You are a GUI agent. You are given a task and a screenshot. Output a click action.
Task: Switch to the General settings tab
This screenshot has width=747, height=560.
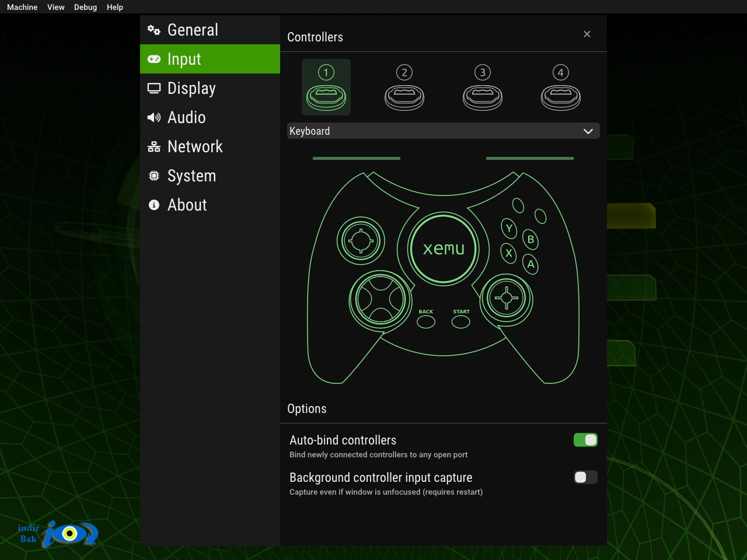(x=210, y=30)
